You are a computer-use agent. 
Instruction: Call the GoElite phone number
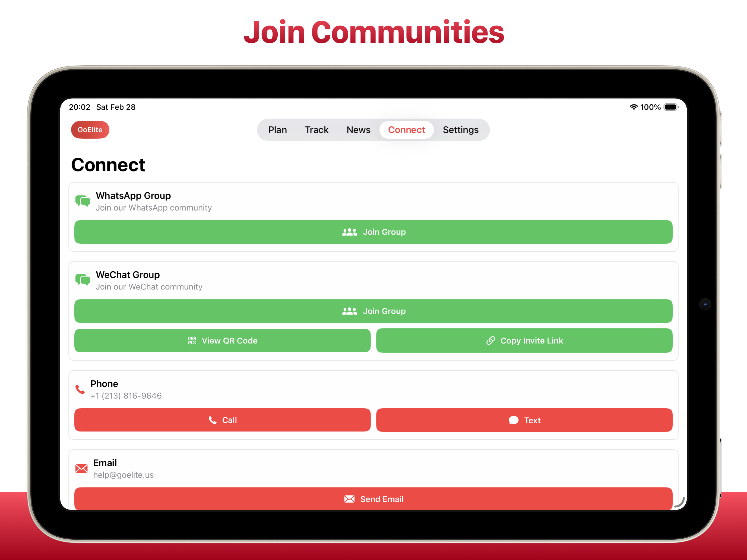(222, 420)
